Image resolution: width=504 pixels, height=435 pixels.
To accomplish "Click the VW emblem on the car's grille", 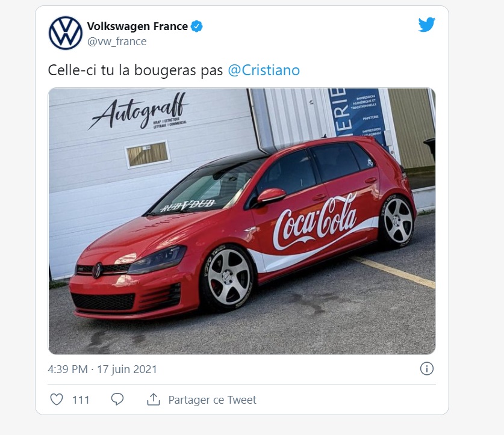I will coord(97,271).
